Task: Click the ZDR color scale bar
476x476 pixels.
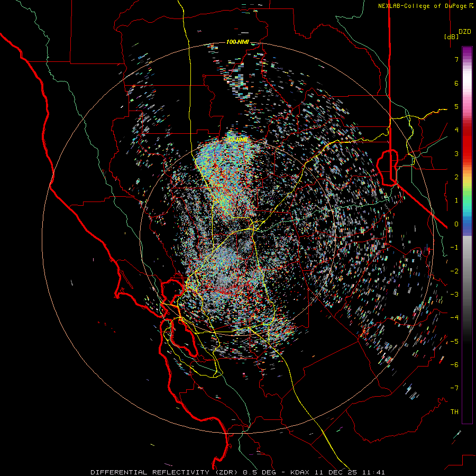Action: [x=467, y=235]
